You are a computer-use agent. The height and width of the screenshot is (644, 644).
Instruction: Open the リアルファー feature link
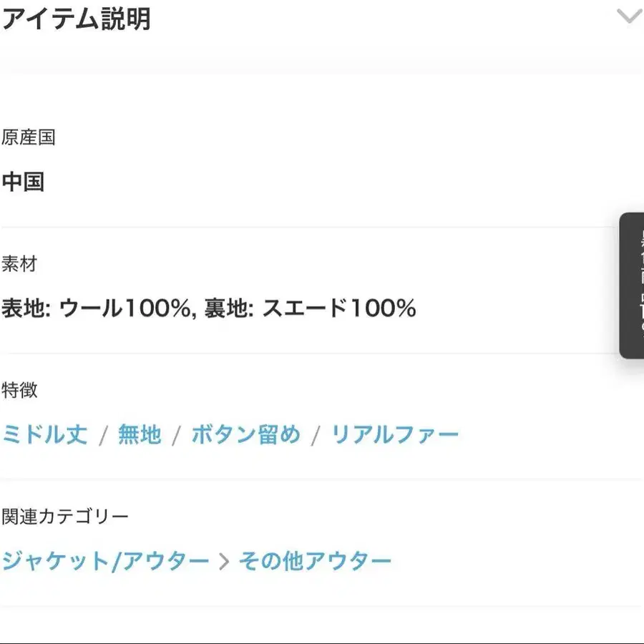[x=394, y=434]
